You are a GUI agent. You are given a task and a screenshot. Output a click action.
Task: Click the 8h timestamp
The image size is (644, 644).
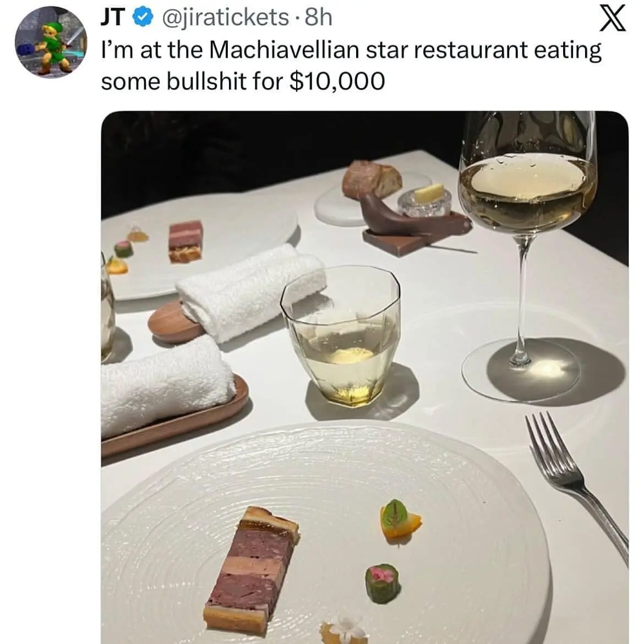pos(319,17)
